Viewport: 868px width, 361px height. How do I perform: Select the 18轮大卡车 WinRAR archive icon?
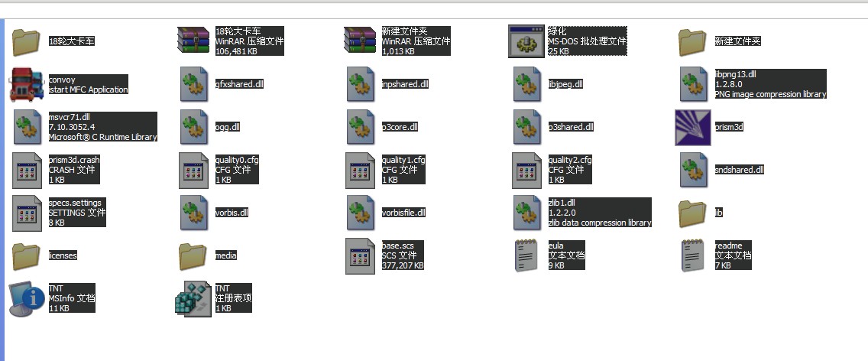tap(193, 41)
